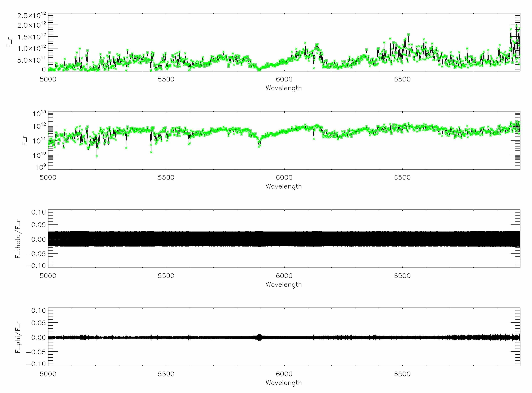
Task: Click the "1.0×10^12" y-axis tick label
Action: click(32, 48)
